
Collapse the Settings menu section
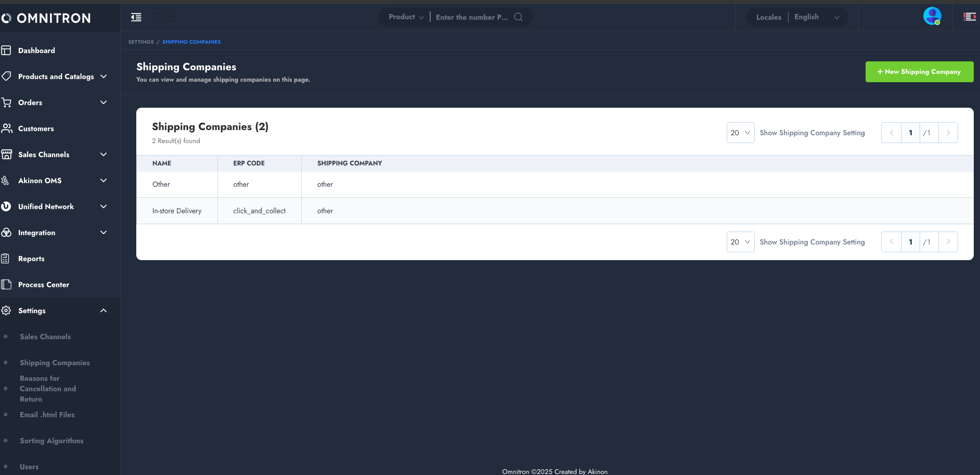[104, 311]
